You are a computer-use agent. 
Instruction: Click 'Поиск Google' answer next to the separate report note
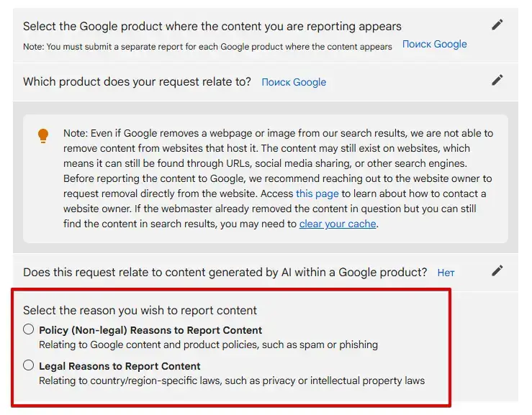[434, 44]
